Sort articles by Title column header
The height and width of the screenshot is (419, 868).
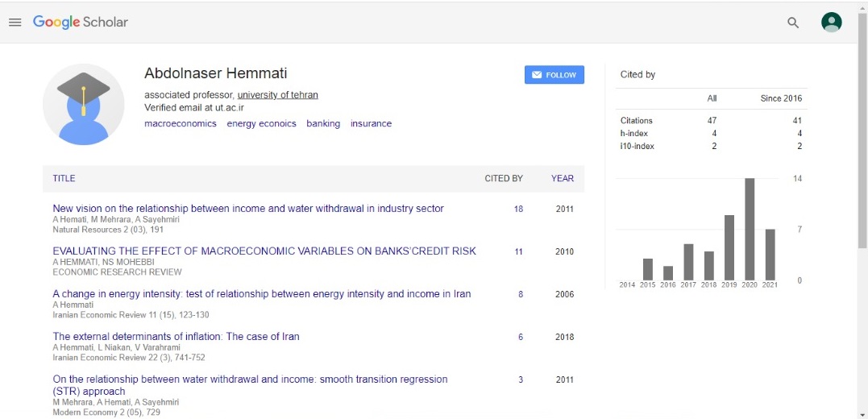coord(64,179)
